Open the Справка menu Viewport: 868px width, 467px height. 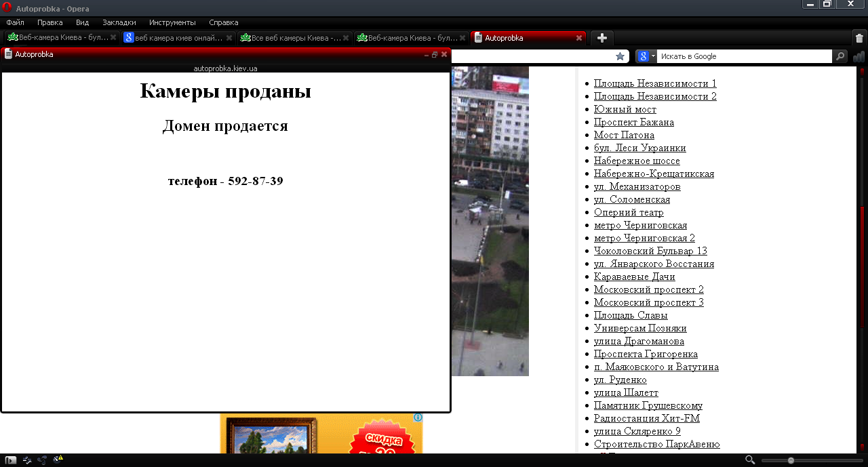click(224, 22)
